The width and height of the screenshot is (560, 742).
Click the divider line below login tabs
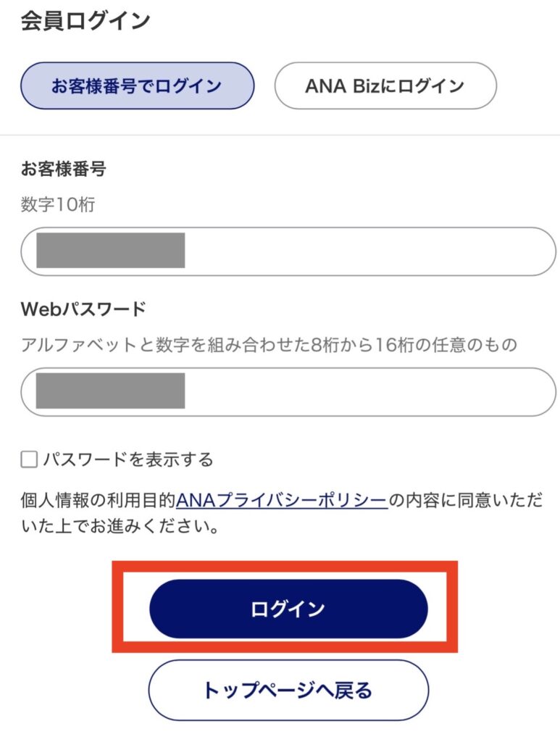tap(280, 136)
